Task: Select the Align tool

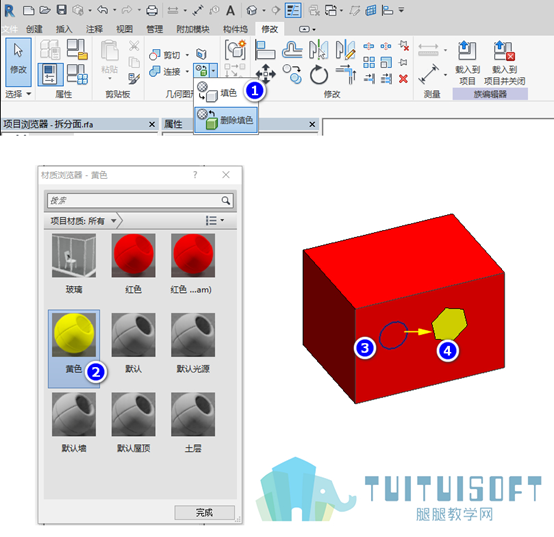Action: pyautogui.click(x=265, y=50)
